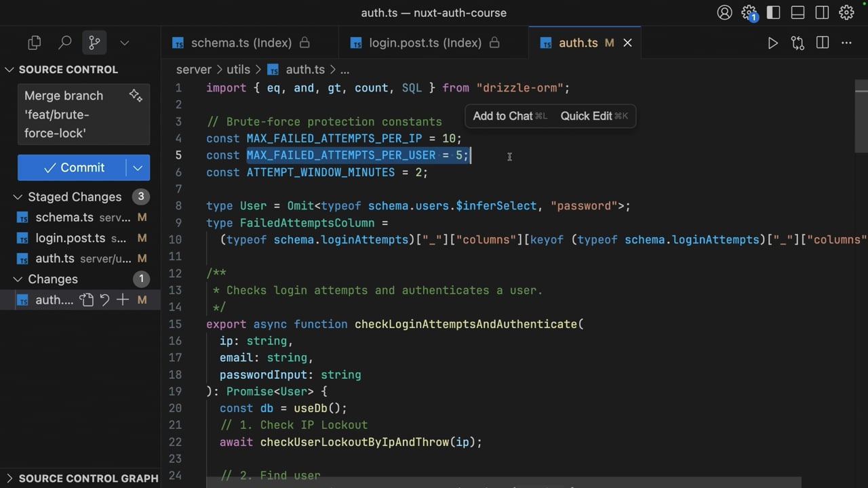
Task: Click auth.ts in the breadcrumb
Action: click(x=305, y=69)
